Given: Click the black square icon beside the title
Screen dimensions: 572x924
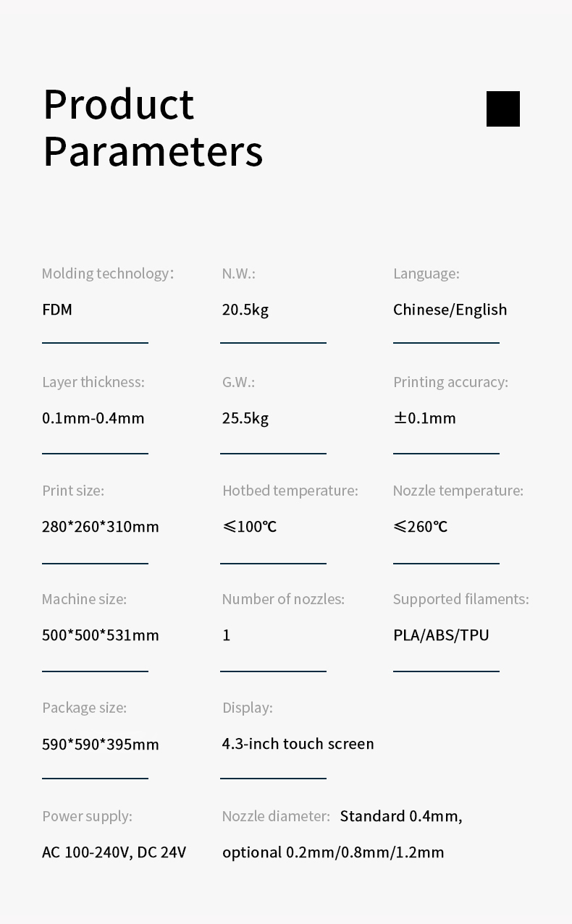Looking at the screenshot, I should coord(503,109).
